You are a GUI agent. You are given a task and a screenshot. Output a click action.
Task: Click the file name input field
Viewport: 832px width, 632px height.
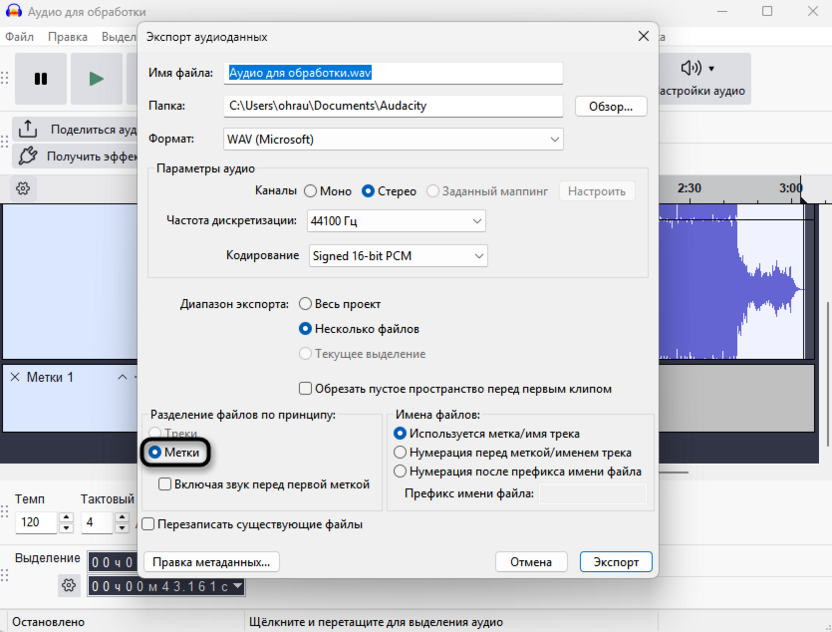coord(393,73)
